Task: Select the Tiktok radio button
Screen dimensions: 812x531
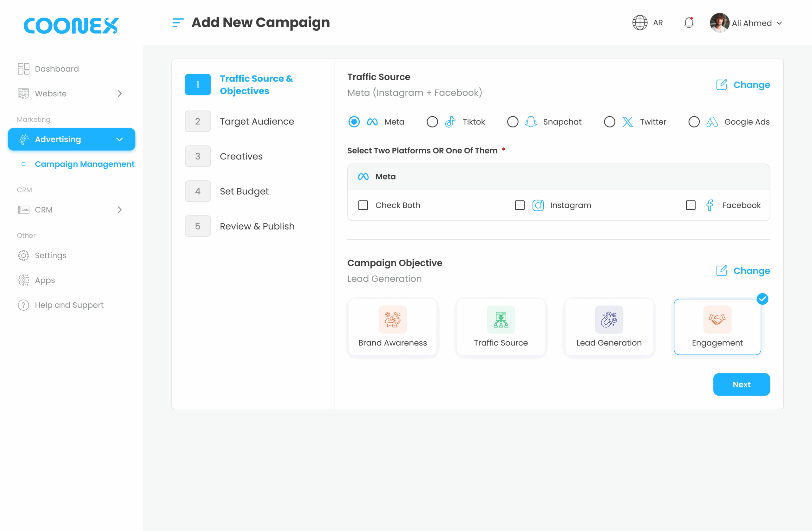Action: 432,122
